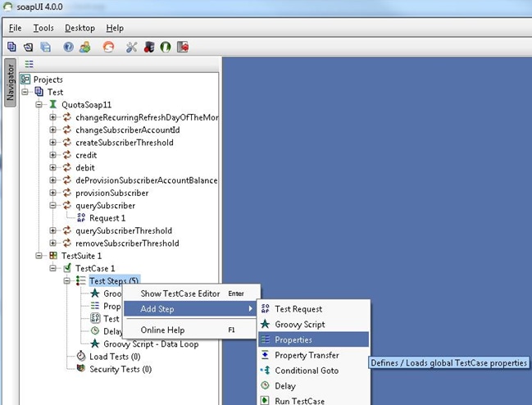This screenshot has width=532, height=405.
Task: Click the vertical Navigator tab
Action: pyautogui.click(x=10, y=83)
